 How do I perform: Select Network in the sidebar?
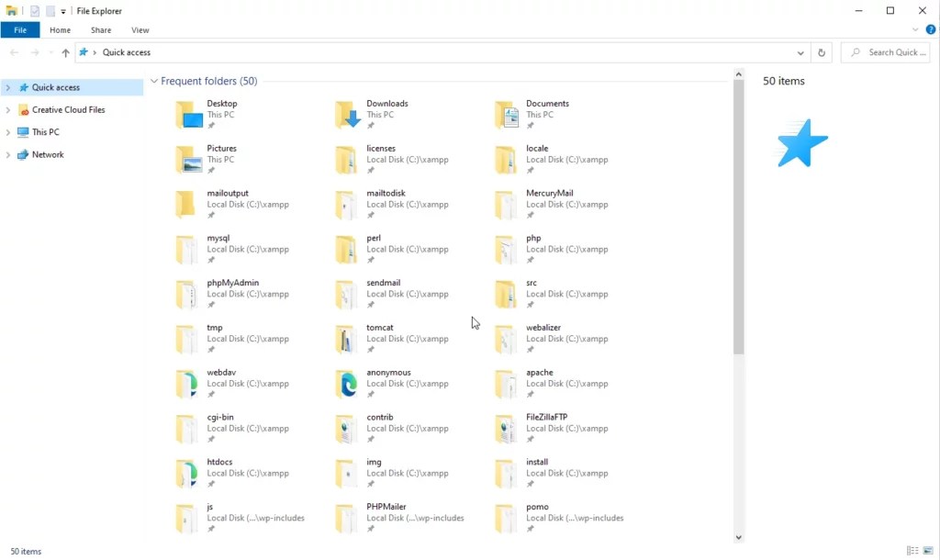click(x=44, y=154)
